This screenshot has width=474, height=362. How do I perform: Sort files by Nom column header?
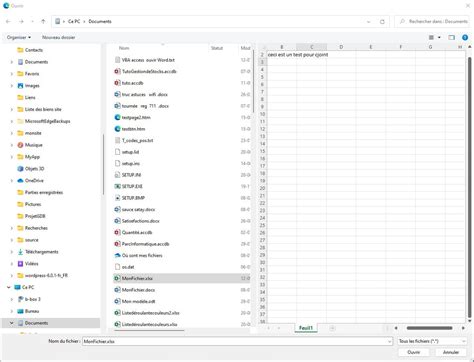[x=124, y=48]
